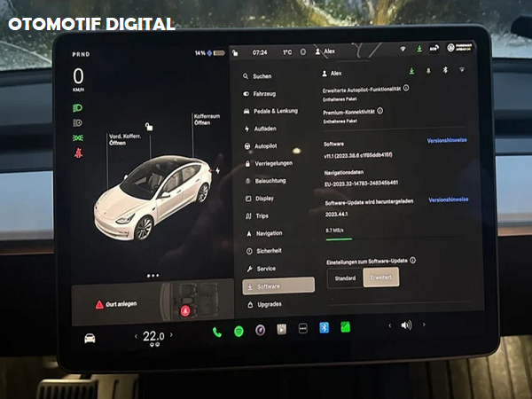Lower temperature with the left arrow

[x=135, y=337]
